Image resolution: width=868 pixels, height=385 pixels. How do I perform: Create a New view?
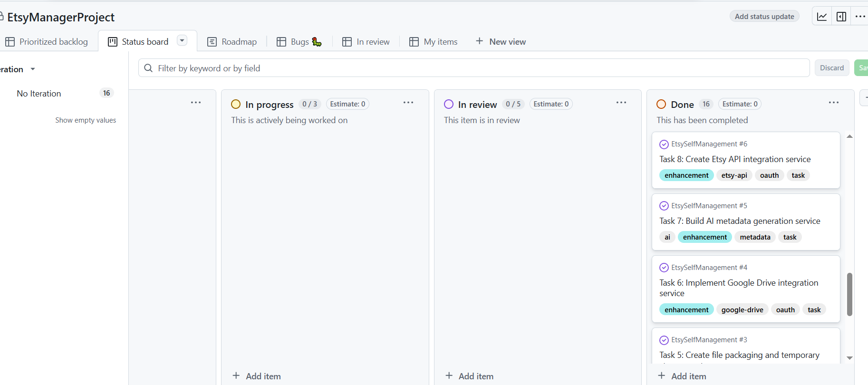pyautogui.click(x=501, y=42)
